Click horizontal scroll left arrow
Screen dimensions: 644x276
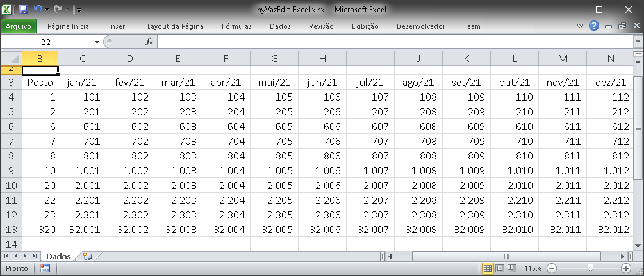click(x=390, y=256)
